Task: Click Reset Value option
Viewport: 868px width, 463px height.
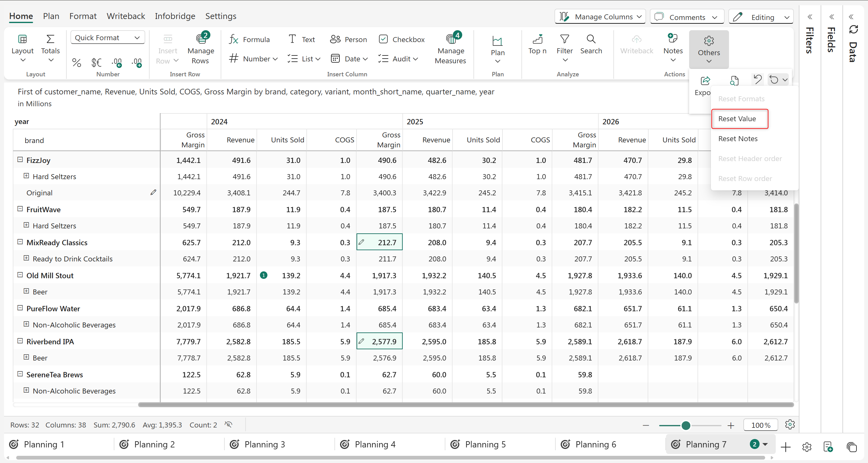Action: click(737, 119)
